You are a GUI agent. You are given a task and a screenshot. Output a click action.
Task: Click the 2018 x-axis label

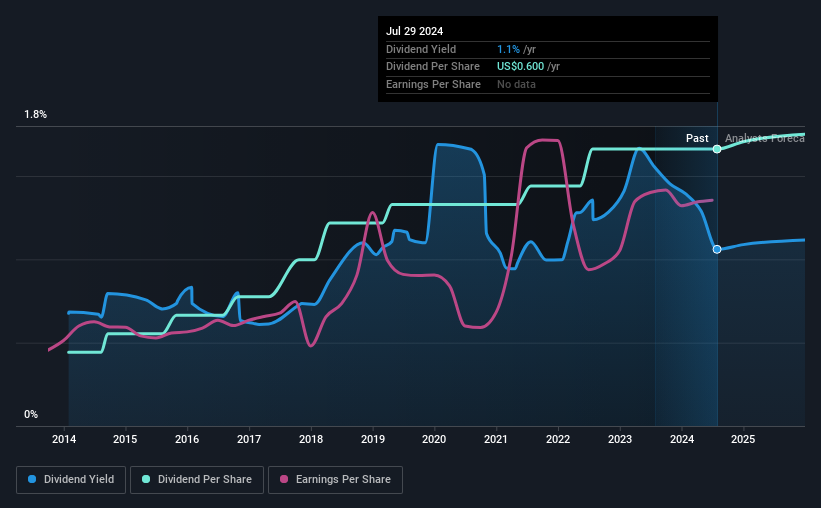point(311,439)
